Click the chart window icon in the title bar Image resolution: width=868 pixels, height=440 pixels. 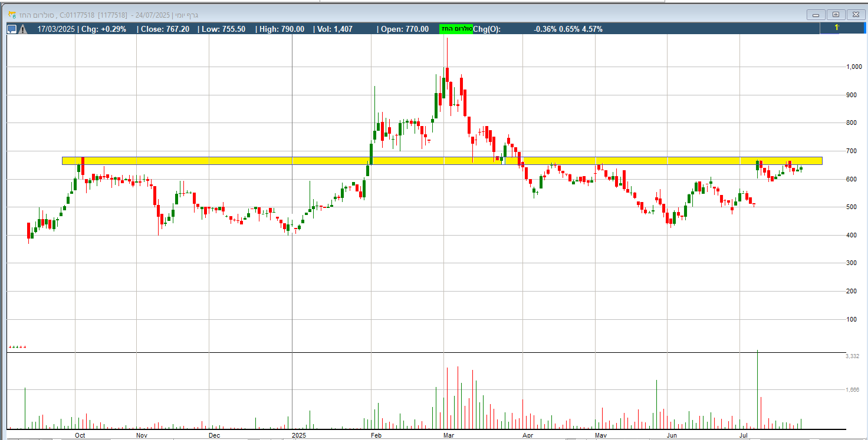[12, 15]
